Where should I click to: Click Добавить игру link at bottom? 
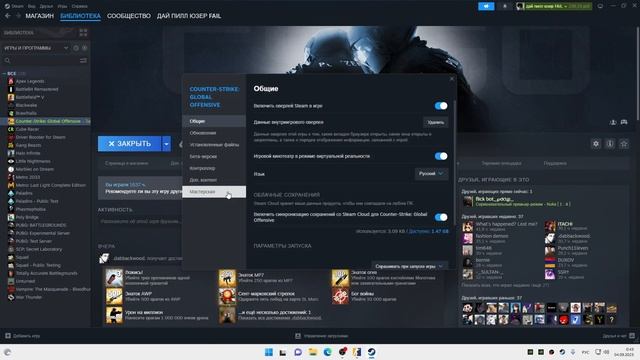(27, 336)
